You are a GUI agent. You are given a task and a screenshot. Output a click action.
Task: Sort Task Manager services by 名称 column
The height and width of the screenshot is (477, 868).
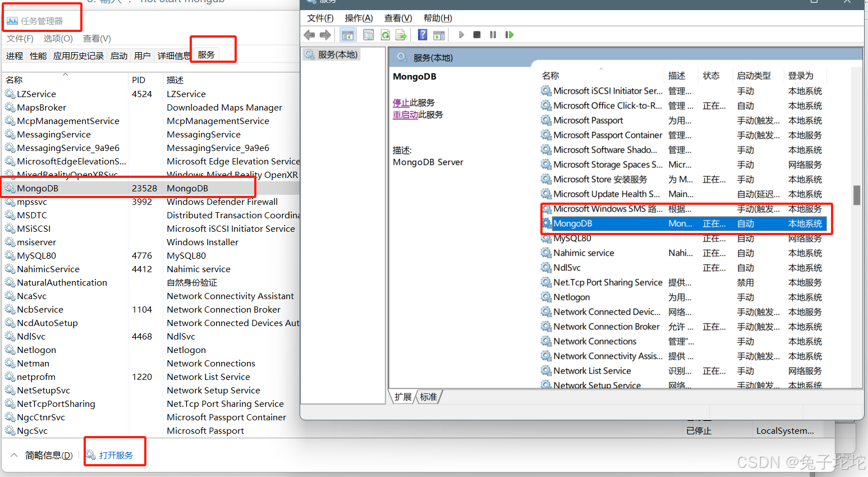tap(65, 80)
